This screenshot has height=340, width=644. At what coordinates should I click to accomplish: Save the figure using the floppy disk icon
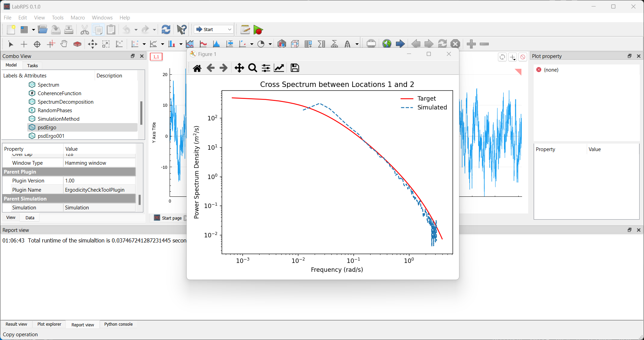pyautogui.click(x=295, y=68)
